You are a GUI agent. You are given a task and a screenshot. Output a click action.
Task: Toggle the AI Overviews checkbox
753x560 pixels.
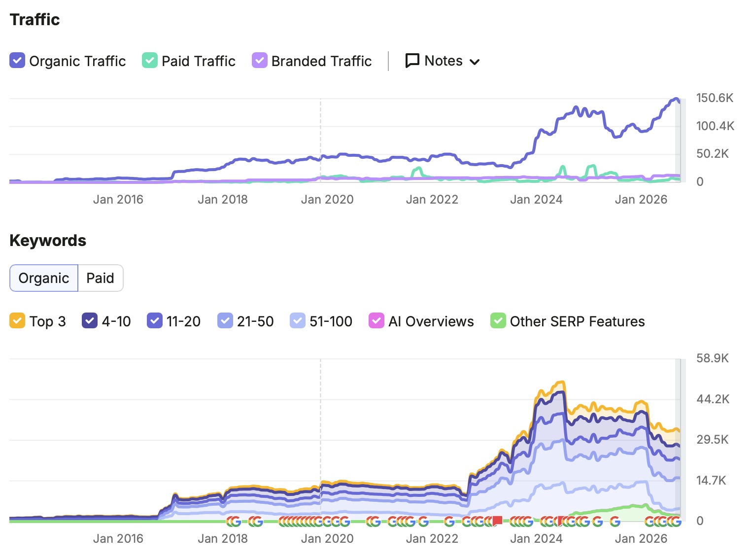(376, 321)
